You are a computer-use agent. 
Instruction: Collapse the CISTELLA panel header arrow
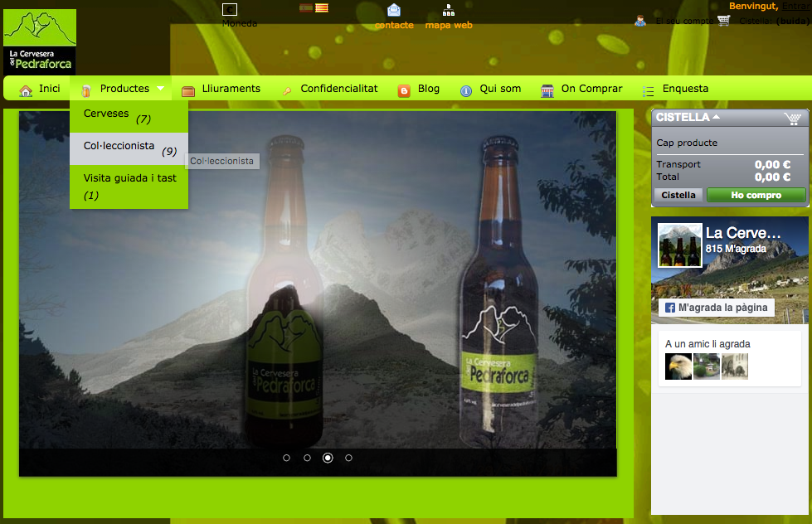pos(716,117)
